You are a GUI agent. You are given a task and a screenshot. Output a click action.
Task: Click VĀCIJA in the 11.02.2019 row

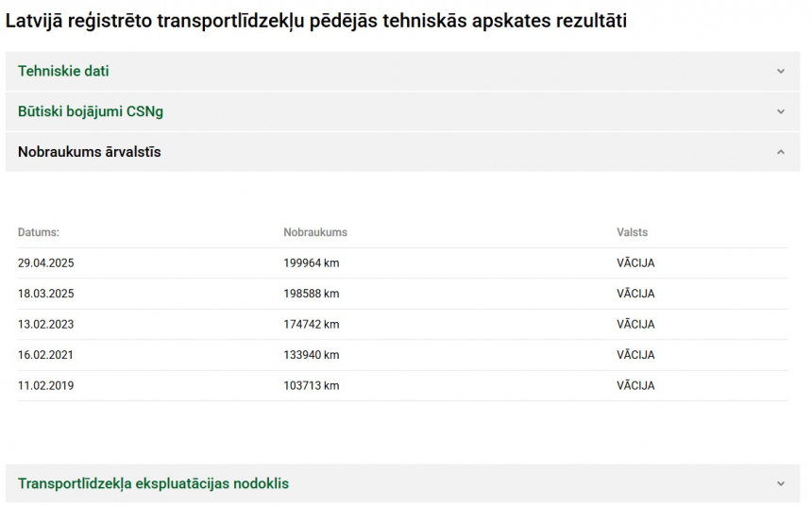point(635,386)
